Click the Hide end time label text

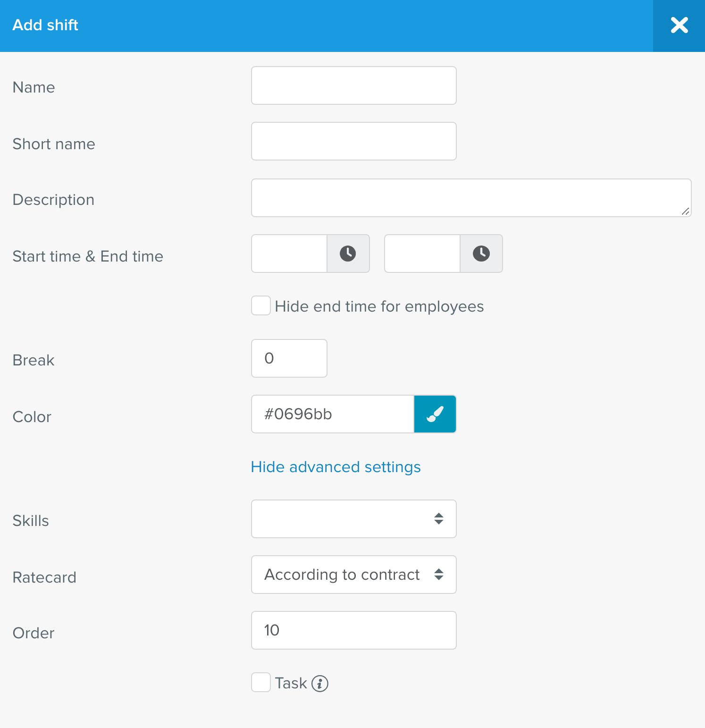pyautogui.click(x=379, y=306)
